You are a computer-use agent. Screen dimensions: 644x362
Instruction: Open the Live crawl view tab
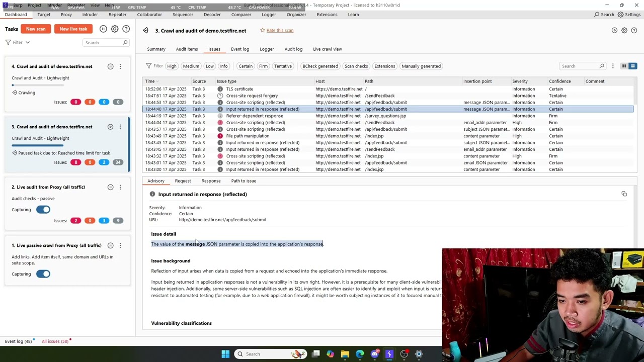point(328,49)
